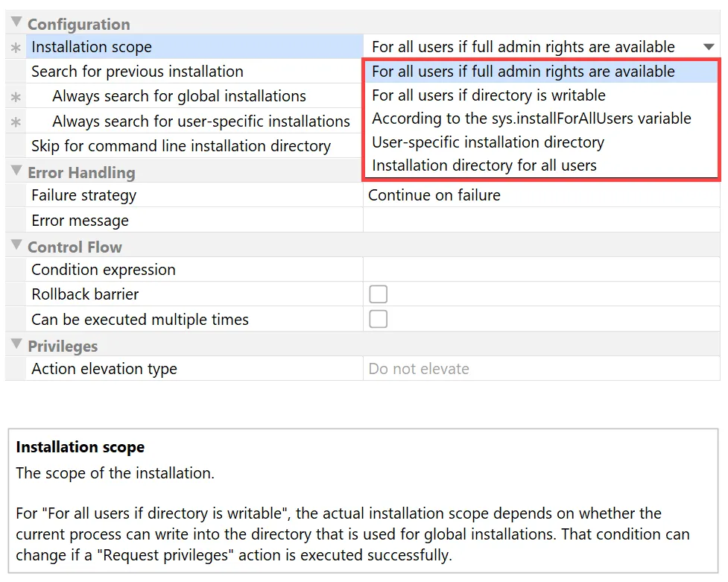The width and height of the screenshot is (728, 582).
Task: Choose For all users if full admin rights option in list
Action: pyautogui.click(x=523, y=72)
